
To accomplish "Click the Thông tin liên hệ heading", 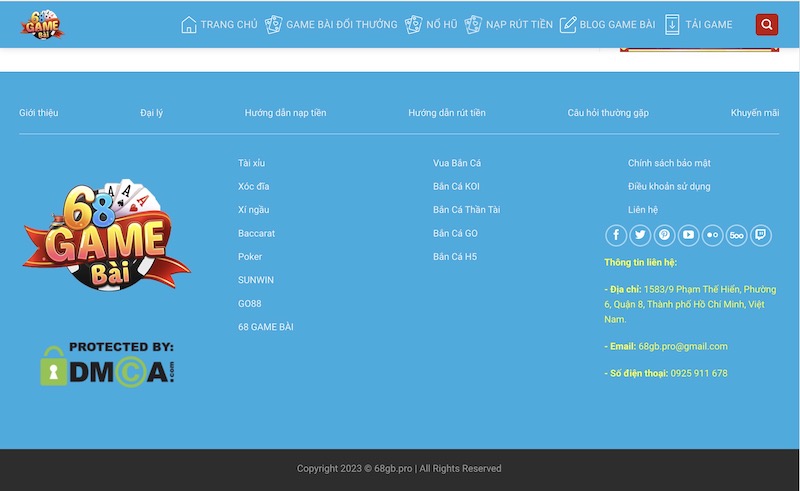I will (x=640, y=262).
